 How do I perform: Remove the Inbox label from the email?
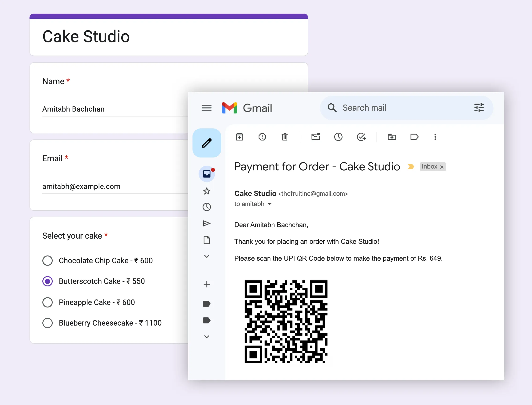(x=442, y=167)
